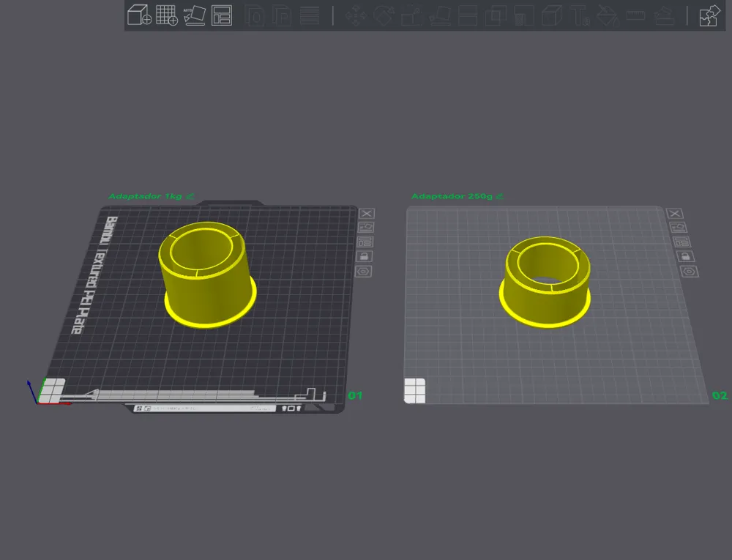The image size is (732, 560).
Task: Click the green 01 plate number
Action: click(x=355, y=396)
